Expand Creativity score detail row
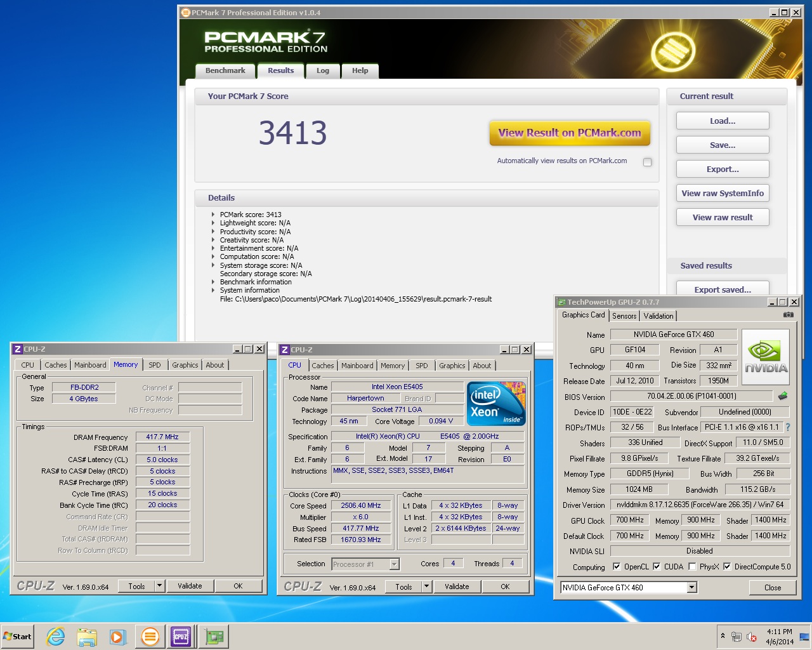 pyautogui.click(x=213, y=240)
